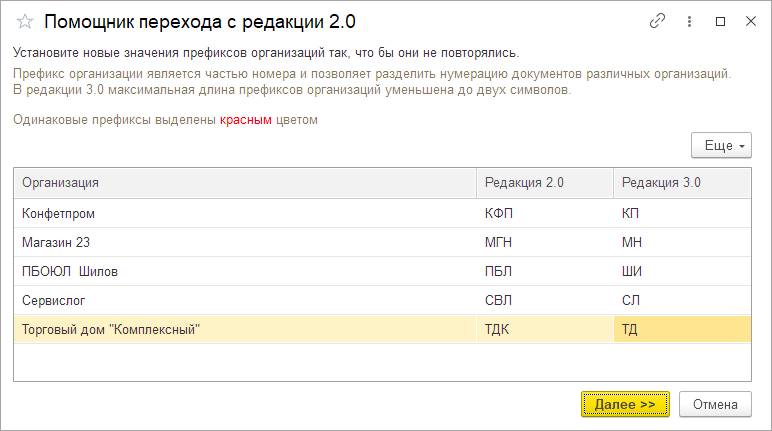Edit the КП prefix for Конфетпром
This screenshot has height=431, width=772.
(682, 214)
